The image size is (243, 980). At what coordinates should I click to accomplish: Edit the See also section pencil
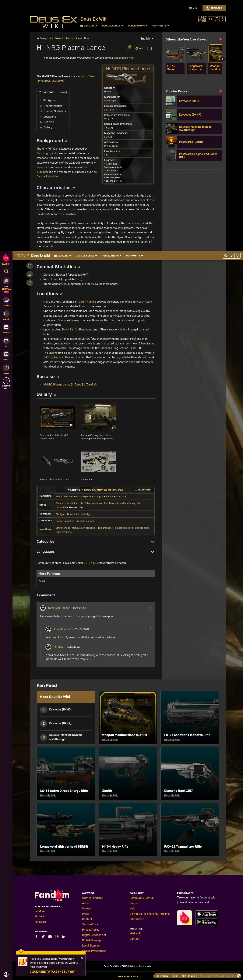coord(58,377)
